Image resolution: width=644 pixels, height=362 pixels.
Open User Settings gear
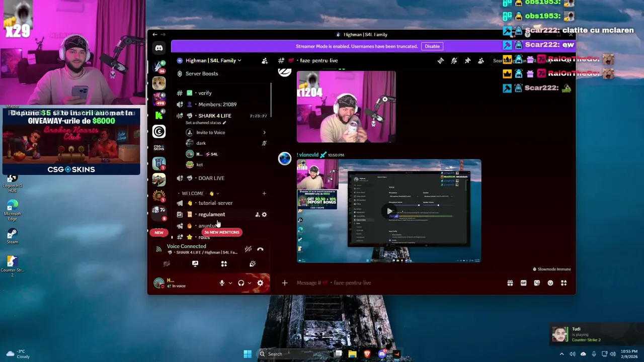click(x=260, y=283)
